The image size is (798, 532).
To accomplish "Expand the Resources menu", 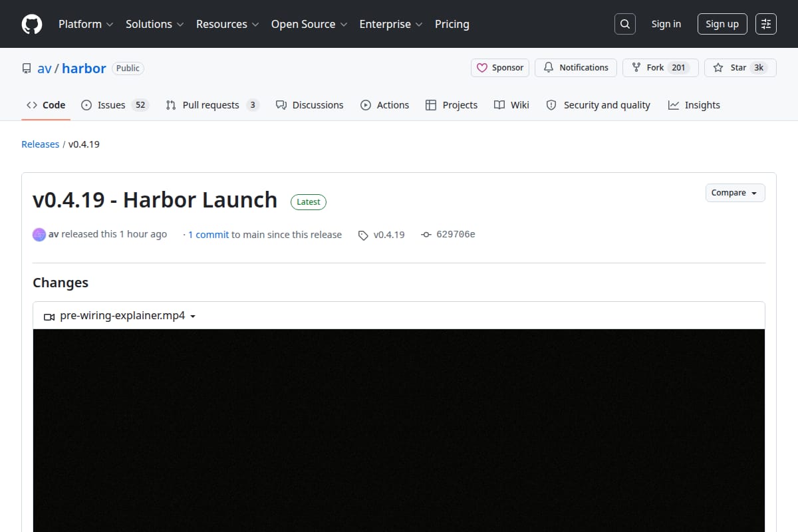I will pos(227,24).
